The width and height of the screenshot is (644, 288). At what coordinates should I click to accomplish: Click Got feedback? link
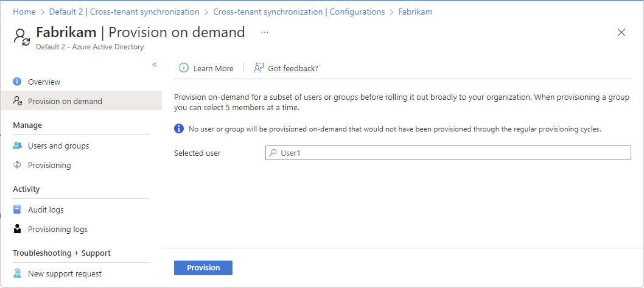point(293,68)
